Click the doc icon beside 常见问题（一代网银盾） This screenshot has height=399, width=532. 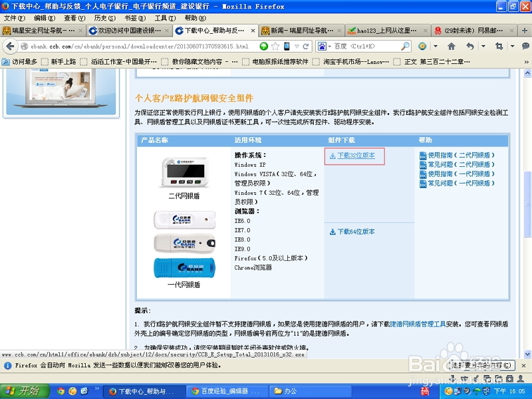coord(423,184)
